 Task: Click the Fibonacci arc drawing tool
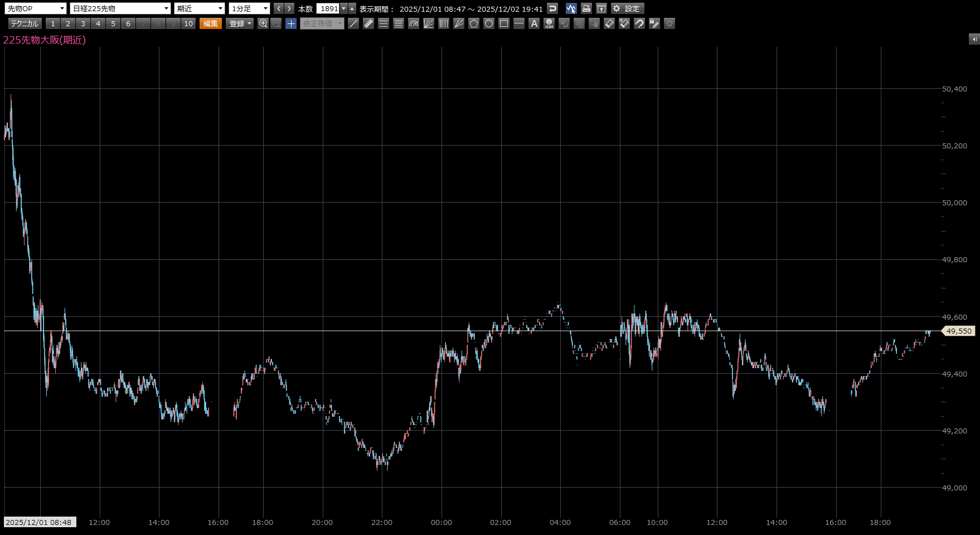414,23
